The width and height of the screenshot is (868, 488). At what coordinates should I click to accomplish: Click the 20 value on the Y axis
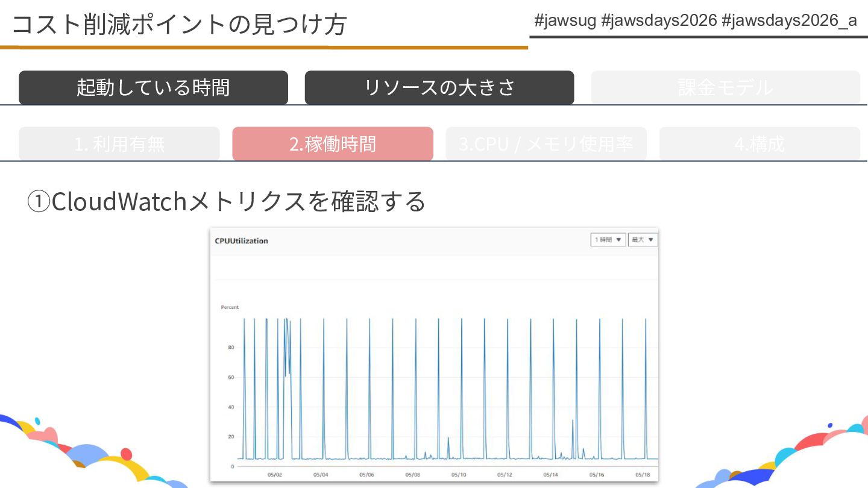(231, 437)
